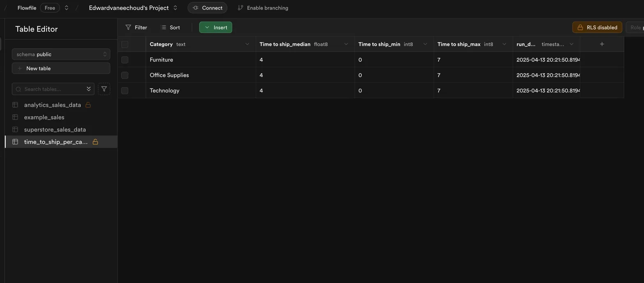Open the organization switcher chevrons next to Free
Screen dimensions: 644x283
click(x=67, y=8)
